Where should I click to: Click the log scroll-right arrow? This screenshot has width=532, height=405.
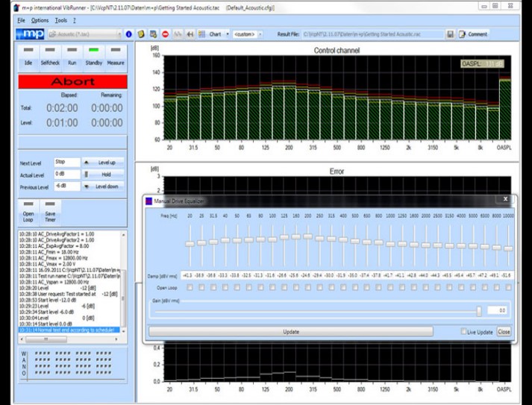(x=116, y=339)
